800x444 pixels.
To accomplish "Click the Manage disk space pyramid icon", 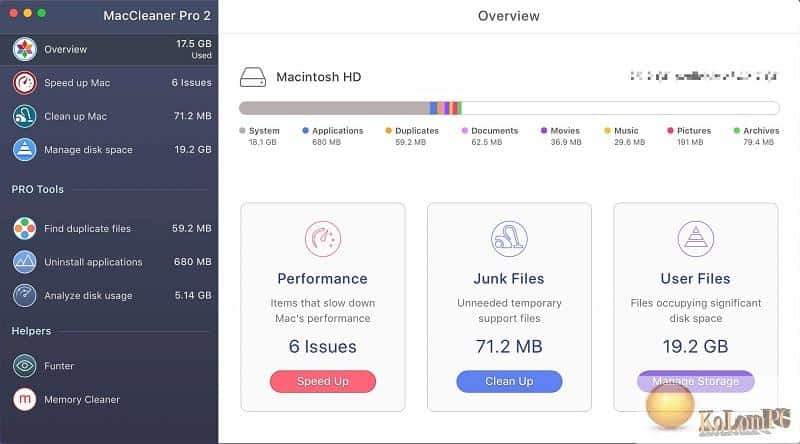I will coord(24,150).
